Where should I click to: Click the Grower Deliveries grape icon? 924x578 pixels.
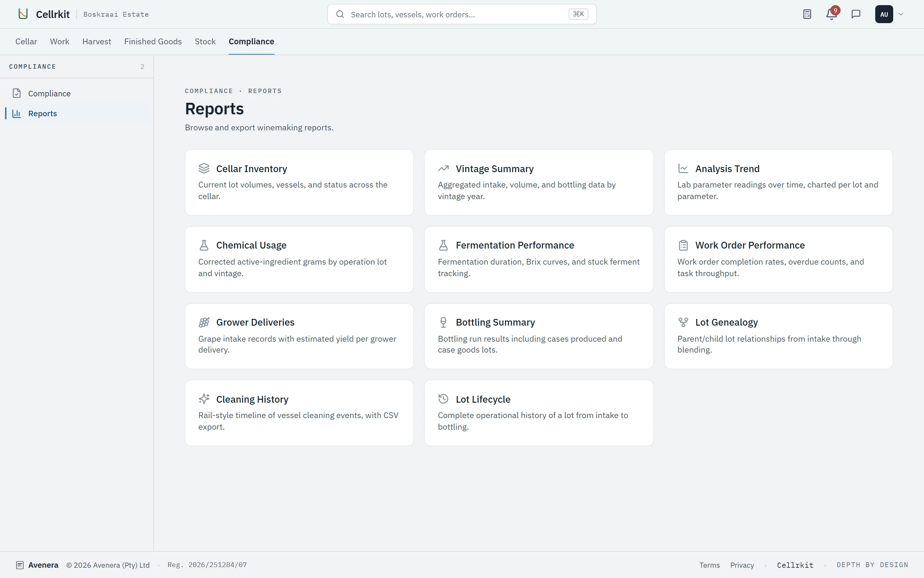204,322
